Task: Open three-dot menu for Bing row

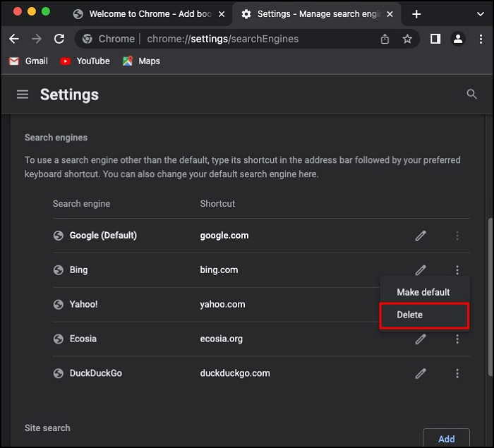Action: [x=457, y=270]
